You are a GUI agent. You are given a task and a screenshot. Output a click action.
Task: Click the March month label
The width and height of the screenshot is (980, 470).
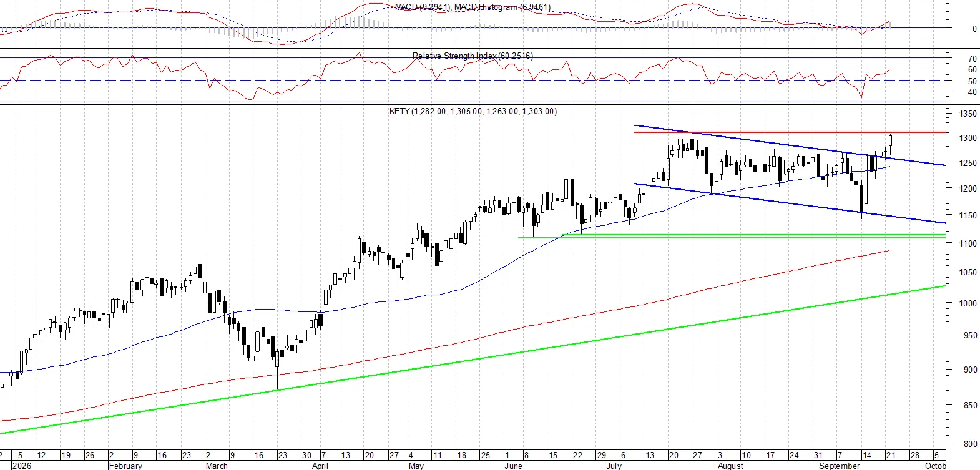pos(217,466)
